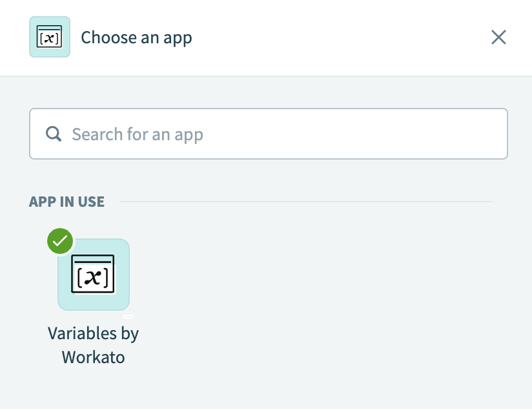Click the magnifying glass search icon
Viewport: 532px width, 409px height.
(53, 134)
